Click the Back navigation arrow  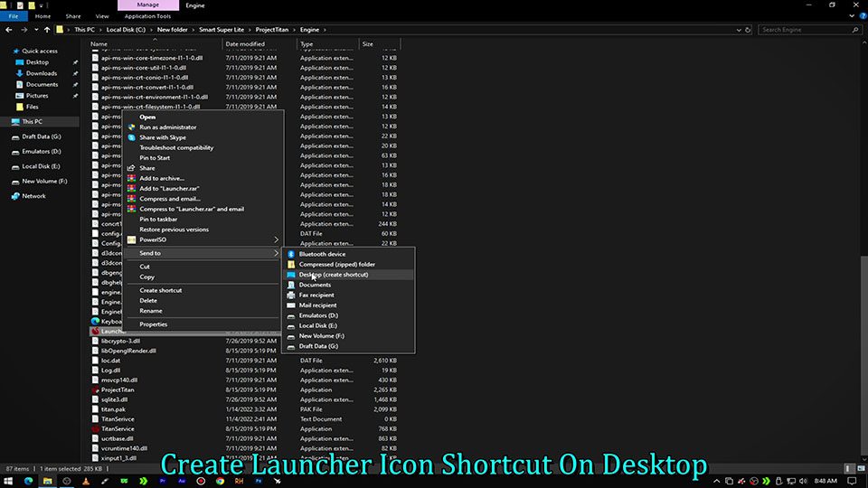point(9,30)
